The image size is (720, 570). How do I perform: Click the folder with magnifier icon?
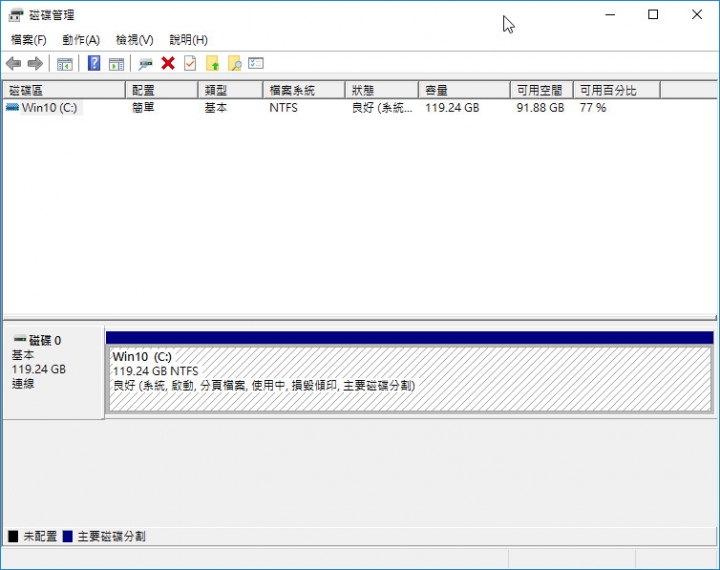coord(235,63)
